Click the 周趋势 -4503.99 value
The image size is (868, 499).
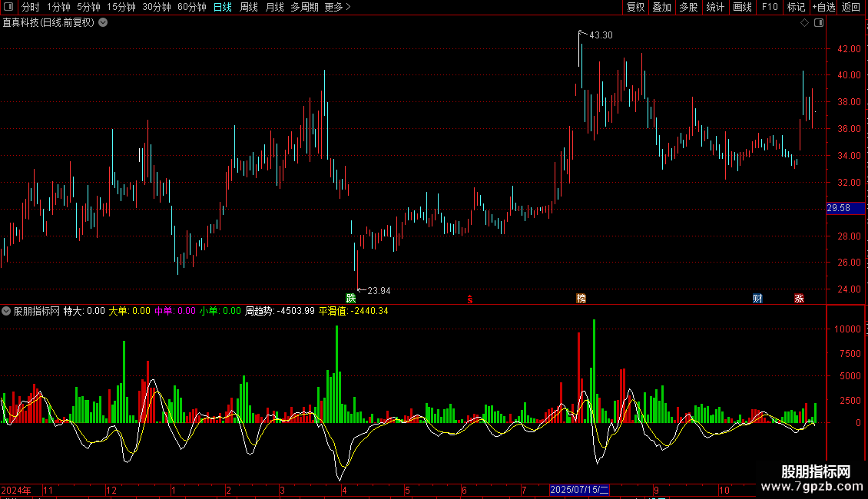(x=280, y=311)
